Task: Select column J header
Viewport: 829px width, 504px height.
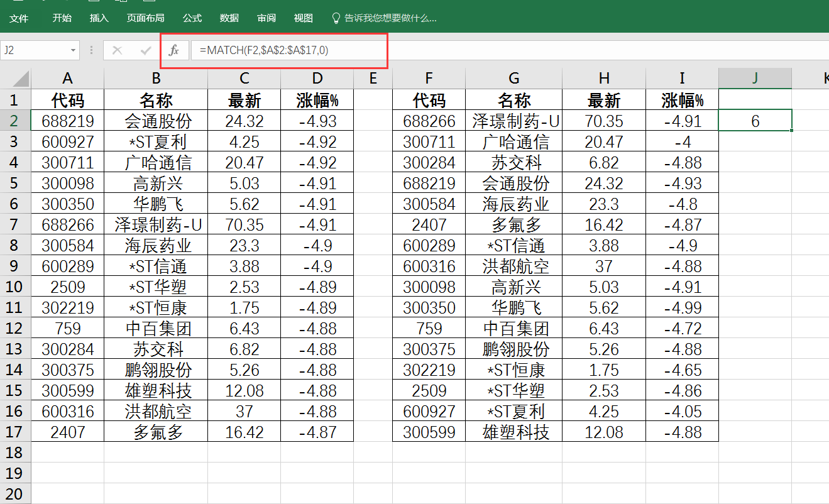Action: [x=755, y=79]
